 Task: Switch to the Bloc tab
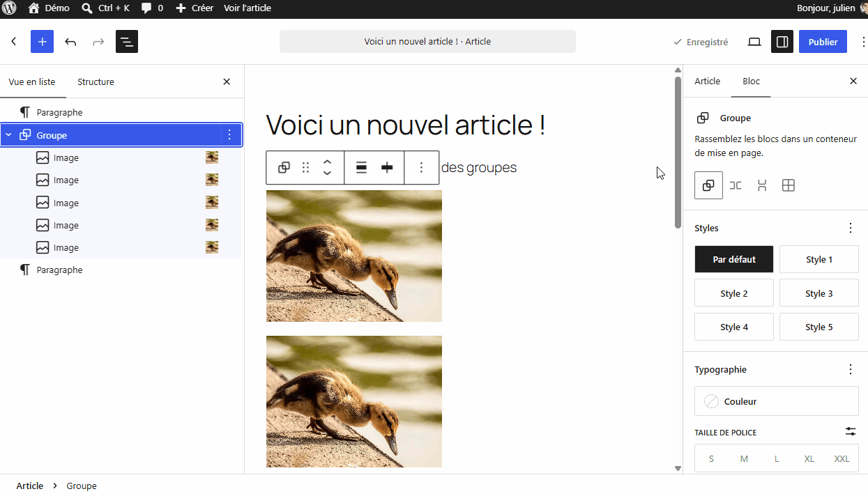tap(751, 82)
